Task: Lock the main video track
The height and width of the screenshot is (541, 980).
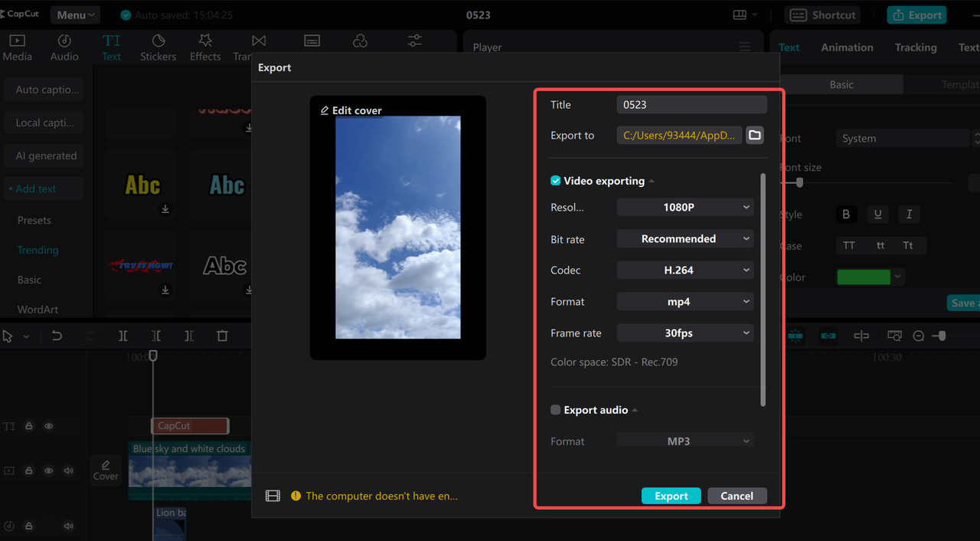Action: coord(28,471)
